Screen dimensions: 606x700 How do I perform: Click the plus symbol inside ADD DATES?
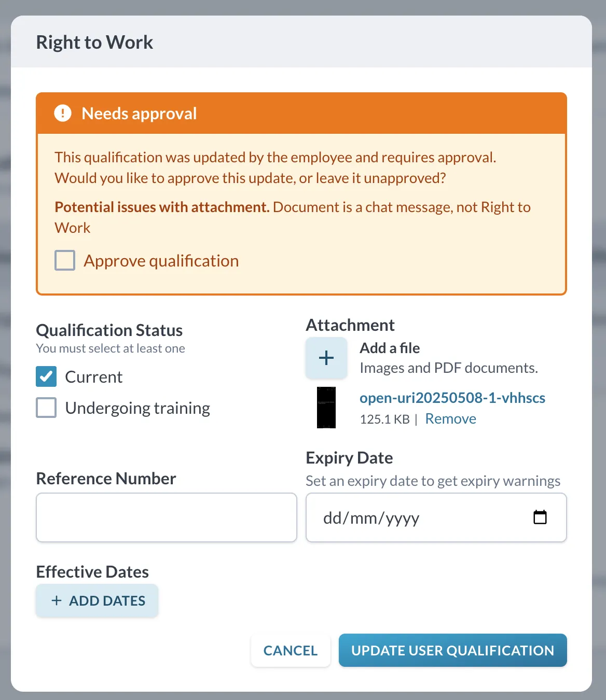point(57,600)
